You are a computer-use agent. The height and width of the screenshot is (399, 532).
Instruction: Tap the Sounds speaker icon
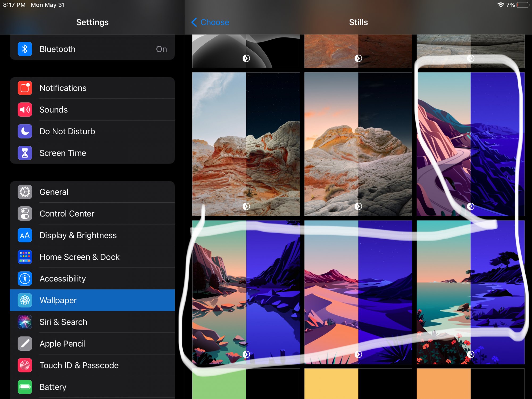[25, 110]
